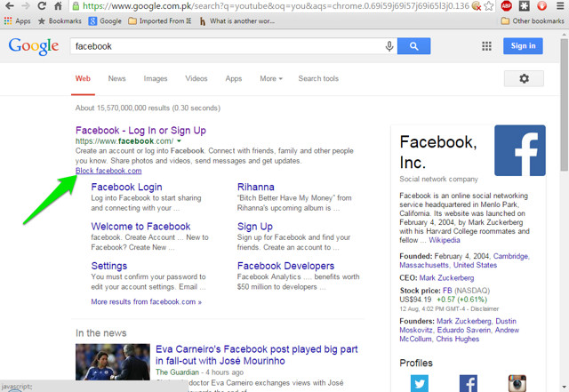Image resolution: width=569 pixels, height=392 pixels.
Task: Open the Sign Up sitelink
Action: tap(255, 227)
